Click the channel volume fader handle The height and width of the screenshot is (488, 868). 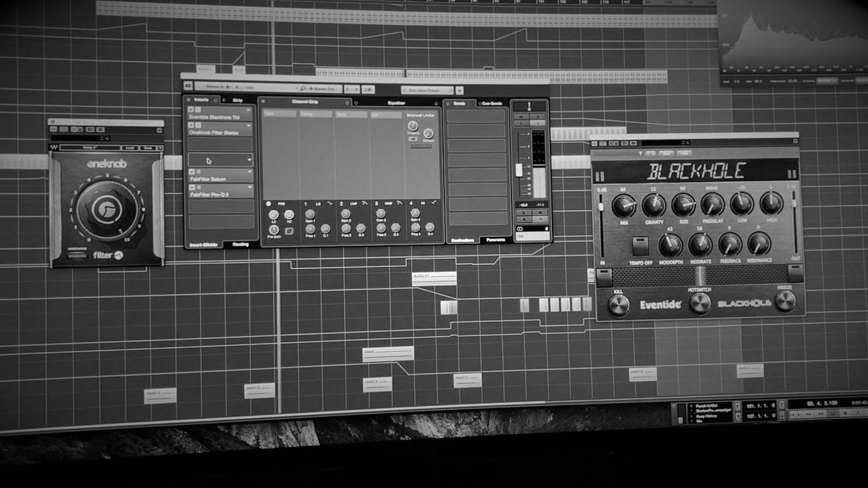519,169
